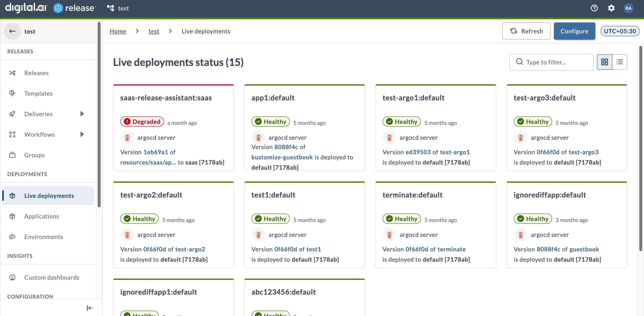Click the Workflows icon in sidebar

12,134
